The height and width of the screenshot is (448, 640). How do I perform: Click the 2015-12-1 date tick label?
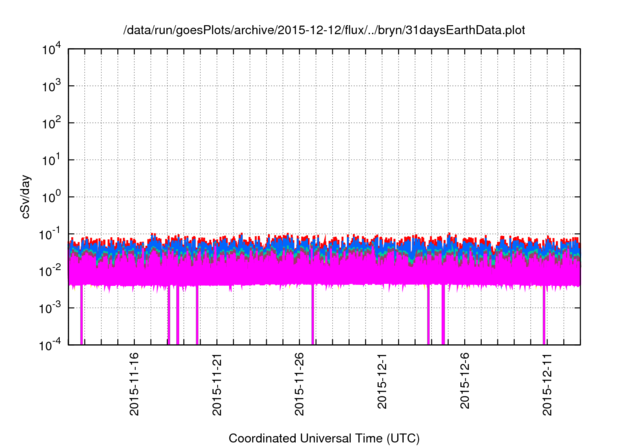pyautogui.click(x=382, y=380)
